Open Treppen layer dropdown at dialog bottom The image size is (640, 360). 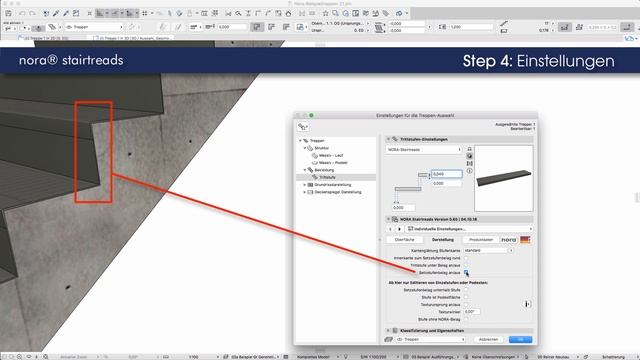coord(430,339)
